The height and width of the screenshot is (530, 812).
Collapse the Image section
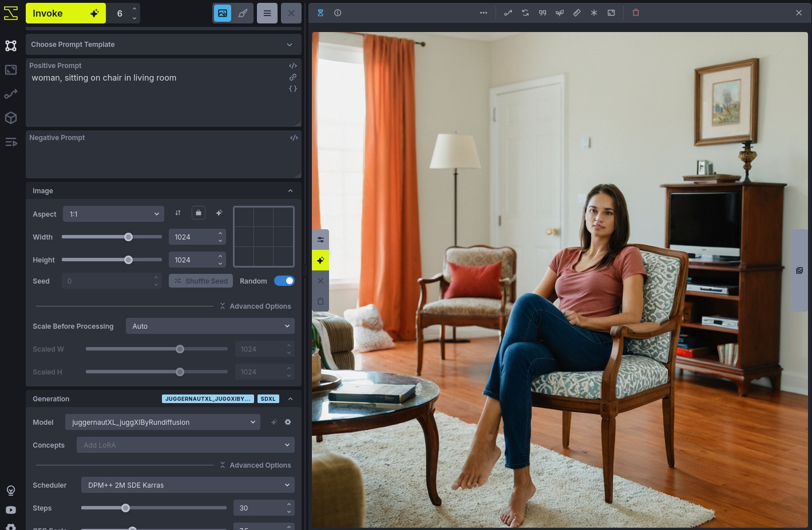point(290,191)
